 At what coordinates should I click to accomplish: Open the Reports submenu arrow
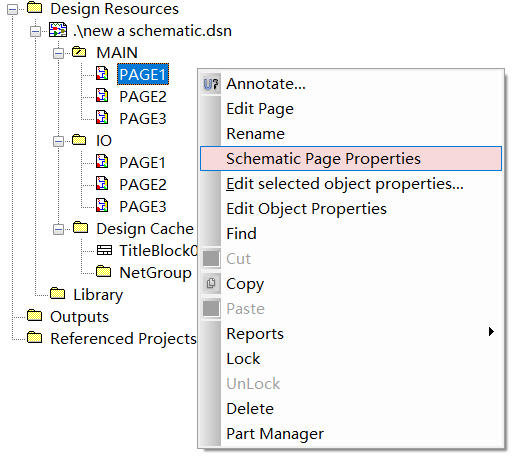pyautogui.click(x=491, y=332)
